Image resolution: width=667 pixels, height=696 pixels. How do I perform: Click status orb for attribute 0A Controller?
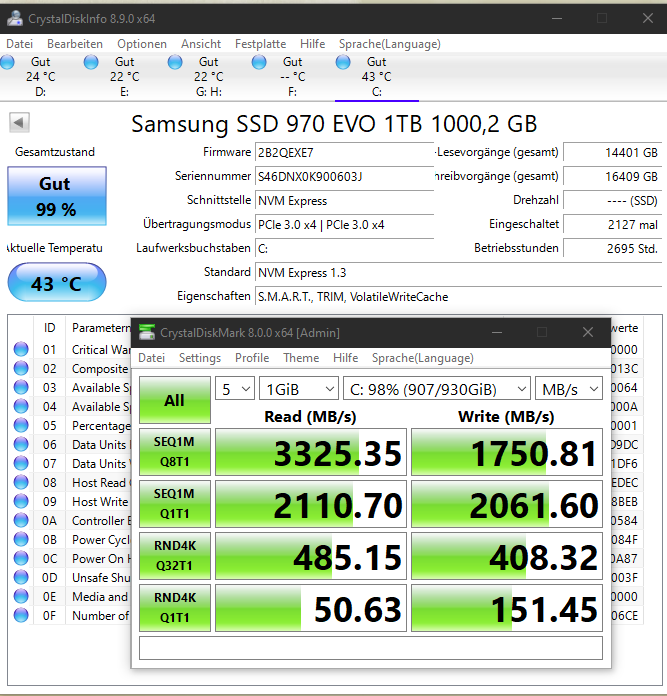pos(21,520)
